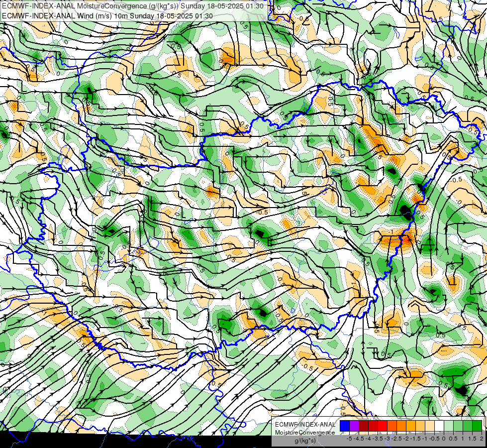Pick palest green swatch between 0 and 0.5
Screen dimensions: 487x448
click(449, 426)
